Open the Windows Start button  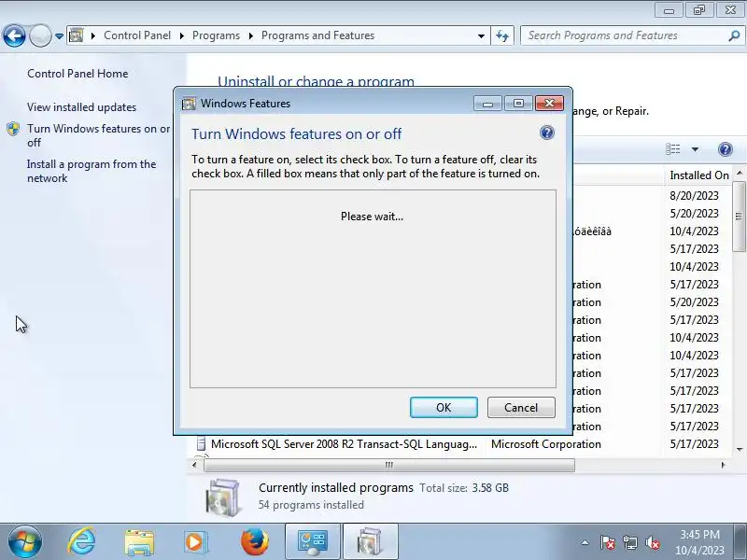pos(25,542)
